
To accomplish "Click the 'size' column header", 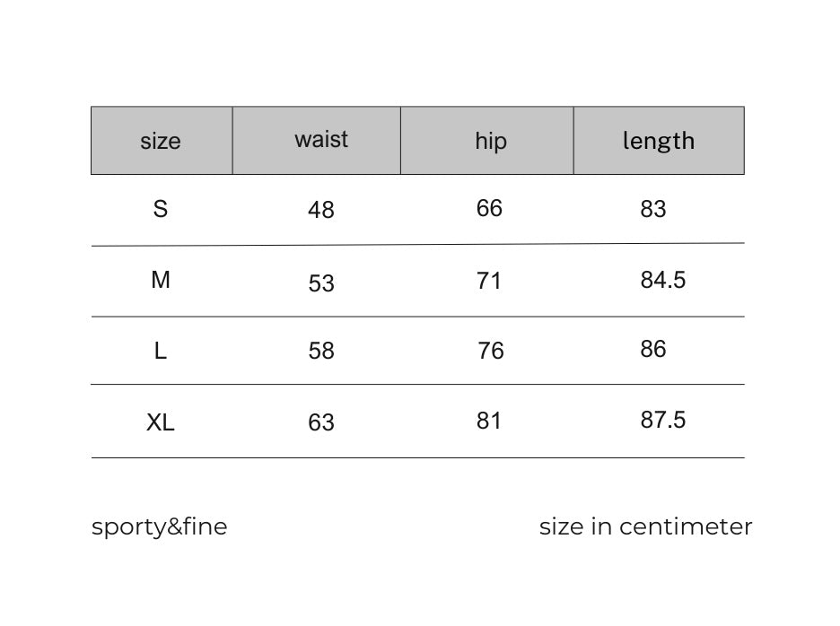I will [161, 141].
